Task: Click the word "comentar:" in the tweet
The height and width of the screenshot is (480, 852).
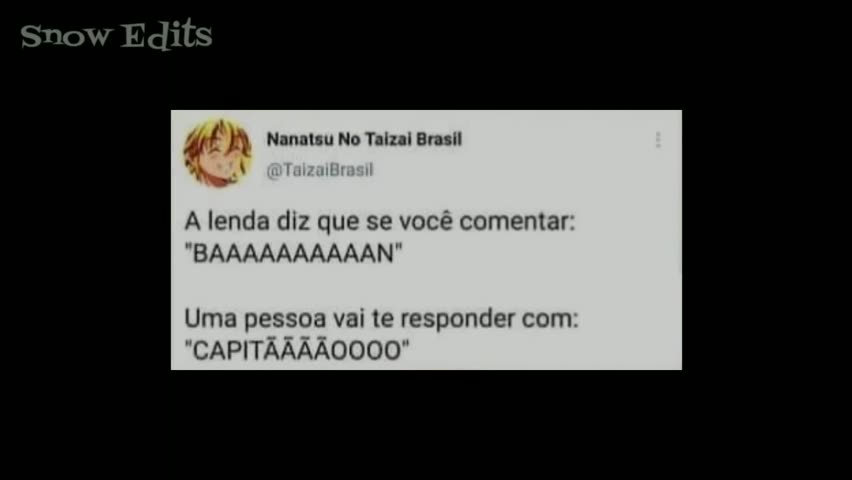Action: [x=517, y=222]
